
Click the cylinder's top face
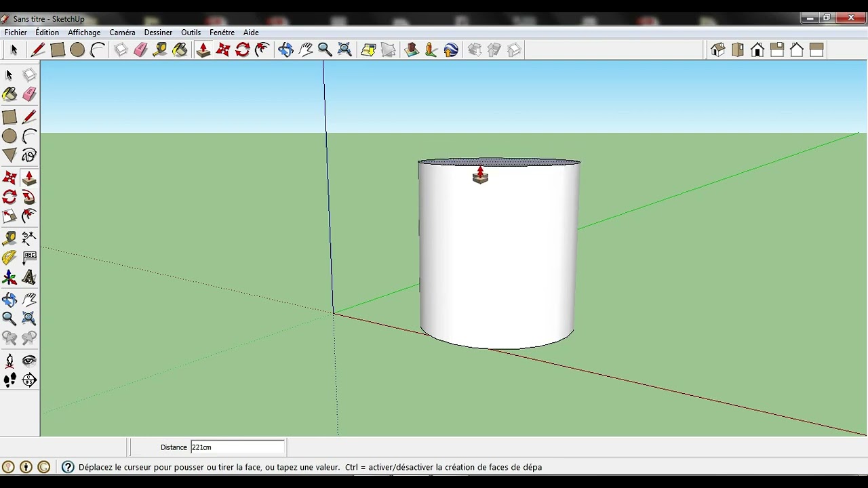pos(499,162)
